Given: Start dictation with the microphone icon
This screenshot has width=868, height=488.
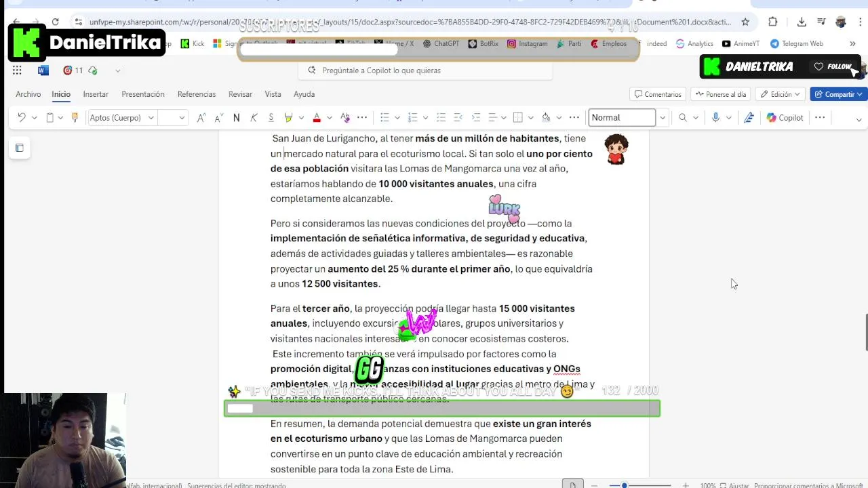Looking at the screenshot, I should tap(715, 118).
